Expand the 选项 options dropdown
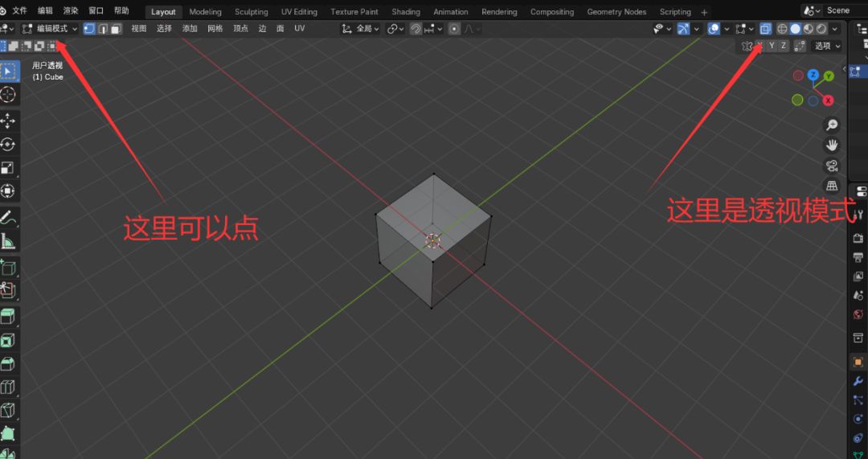The width and height of the screenshot is (868, 459). (827, 46)
